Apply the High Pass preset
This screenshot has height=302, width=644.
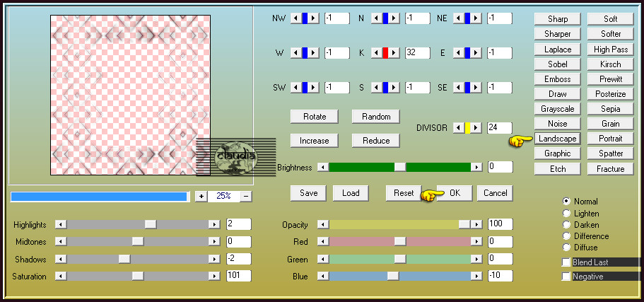tap(610, 50)
